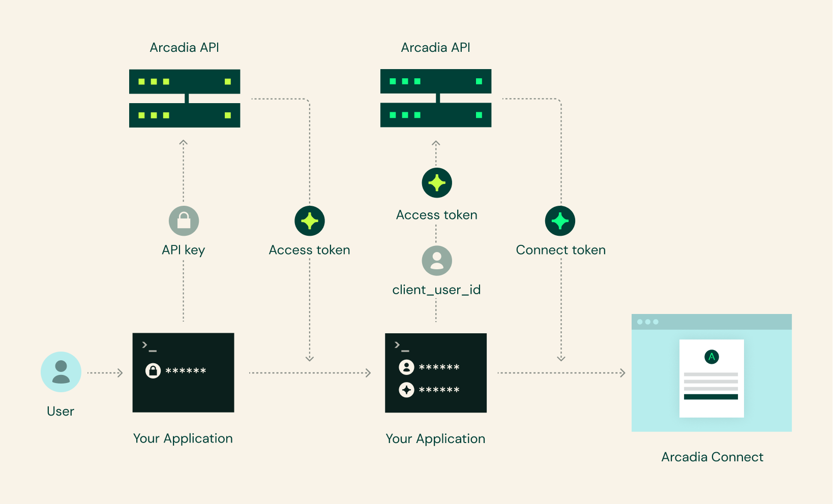Click the window control dots in Arcadia Connect

point(648,322)
